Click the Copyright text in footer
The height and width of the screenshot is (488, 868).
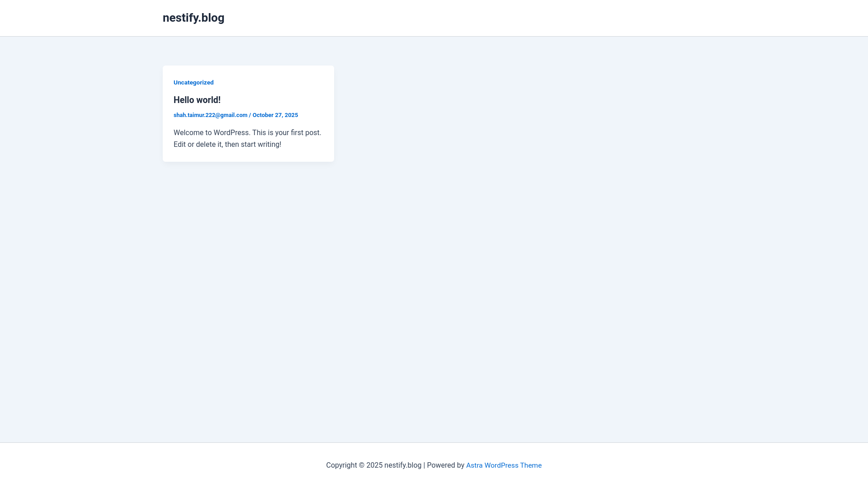click(x=341, y=465)
